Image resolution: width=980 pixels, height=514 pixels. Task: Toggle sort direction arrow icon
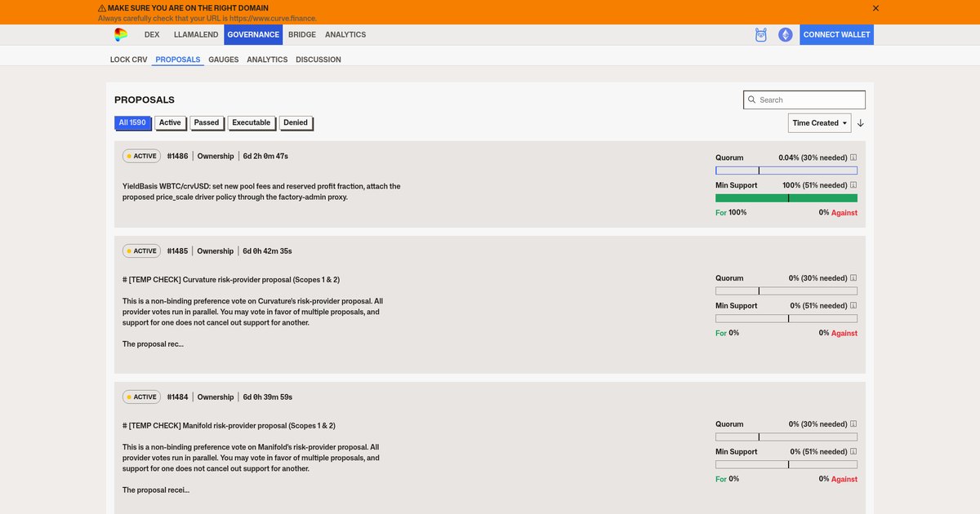(x=861, y=123)
